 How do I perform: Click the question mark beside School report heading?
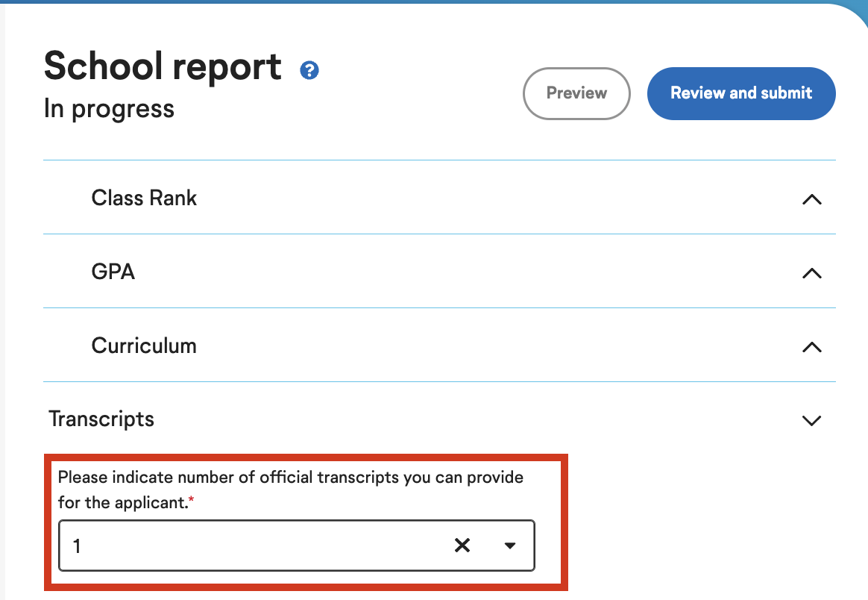[x=308, y=72]
